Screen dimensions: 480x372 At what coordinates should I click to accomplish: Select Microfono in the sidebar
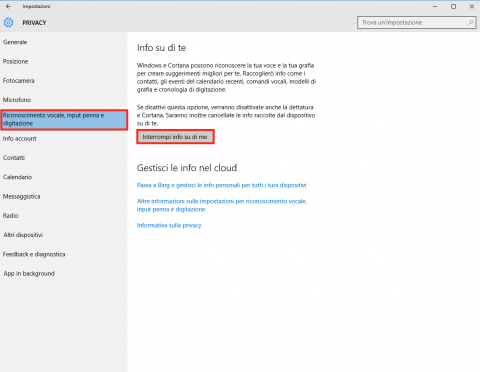point(17,100)
